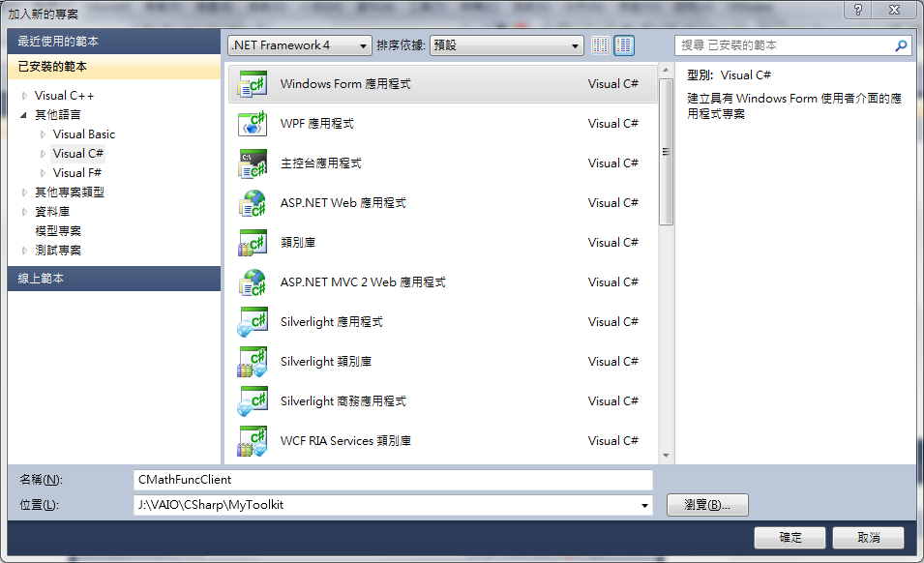Select the text 'ASP.NET MVC 2 Web 應用程式'

coord(363,282)
